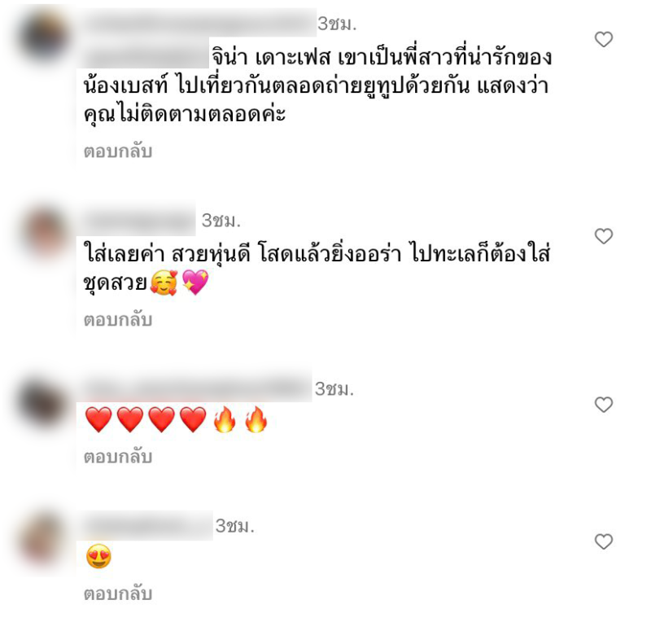Viewport: 651px width, 644px height.
Task: Reply (ตอบกลับ) to the จิน่า เดาะเฟส comment
Action: pyautogui.click(x=118, y=151)
